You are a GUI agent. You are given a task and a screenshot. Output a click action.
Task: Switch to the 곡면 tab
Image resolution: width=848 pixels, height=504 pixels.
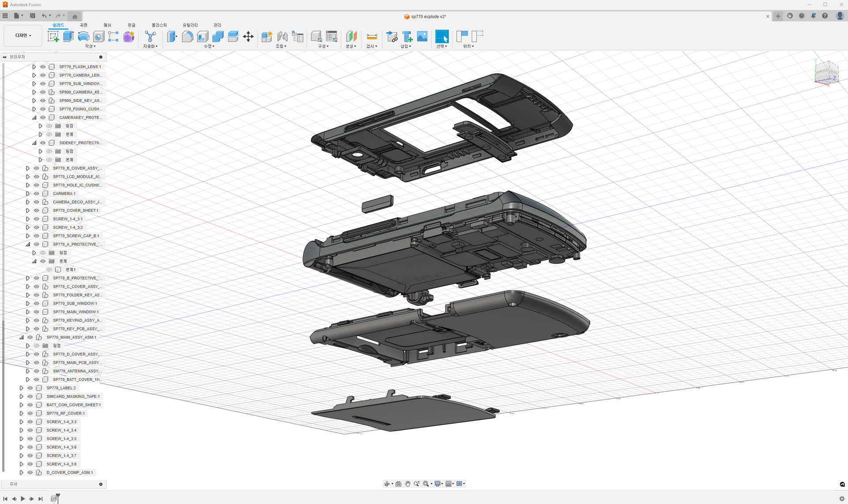click(83, 25)
